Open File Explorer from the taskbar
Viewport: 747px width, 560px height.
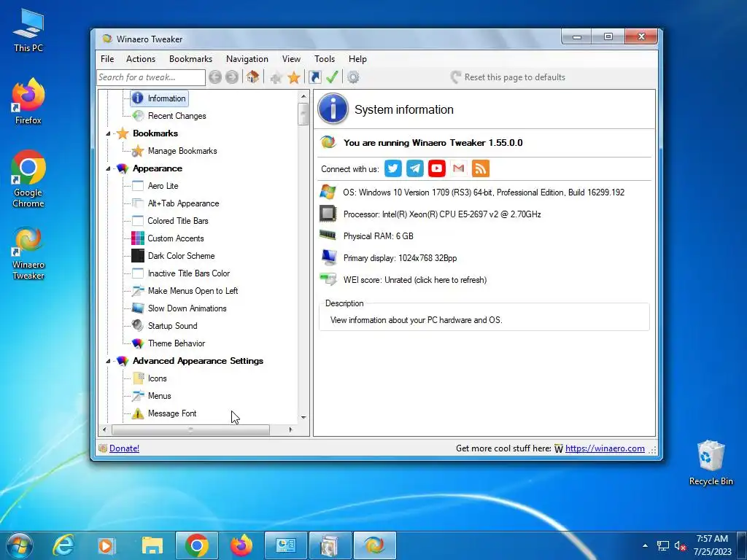152,545
